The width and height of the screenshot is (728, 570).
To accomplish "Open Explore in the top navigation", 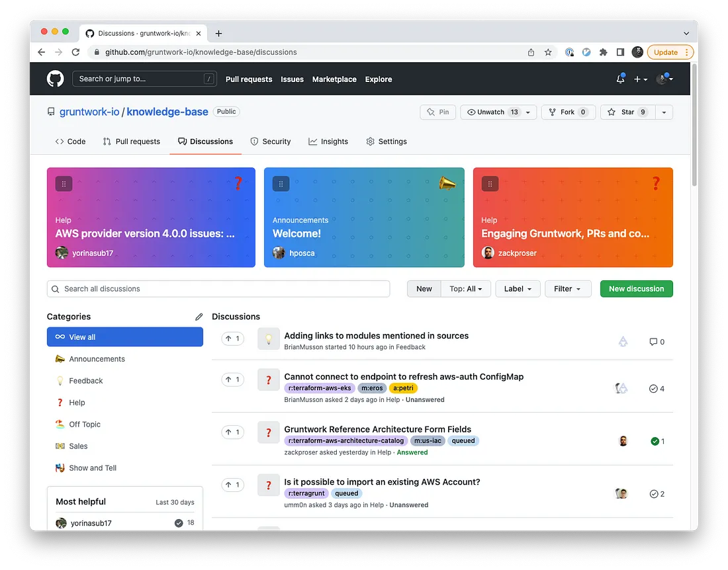I will (x=379, y=79).
